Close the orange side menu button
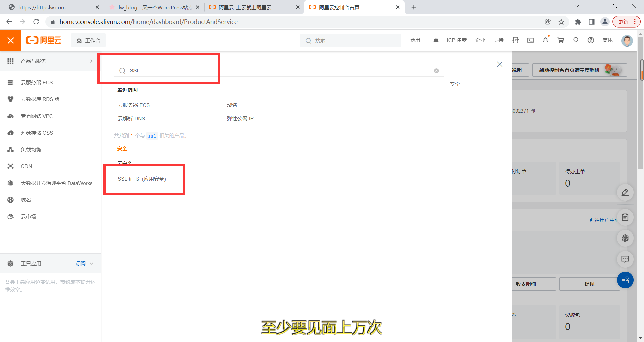Screen dimensions: 644x342 [x=10, y=40]
